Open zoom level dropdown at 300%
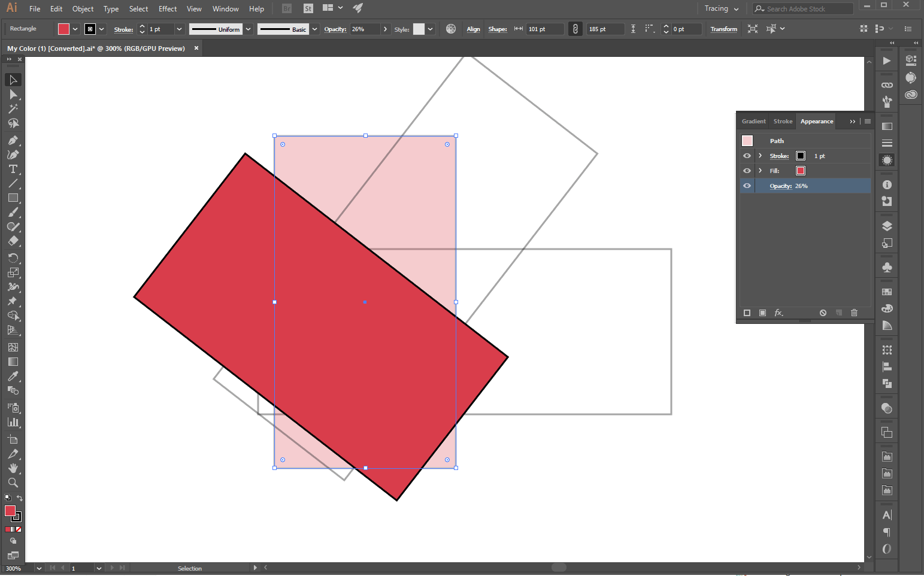The image size is (924, 576). pos(39,568)
